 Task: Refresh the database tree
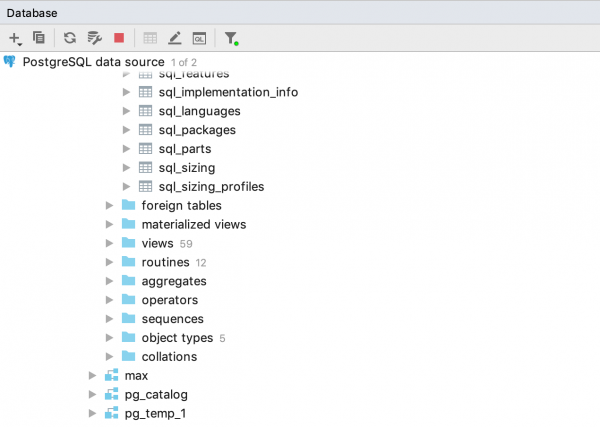click(69, 38)
